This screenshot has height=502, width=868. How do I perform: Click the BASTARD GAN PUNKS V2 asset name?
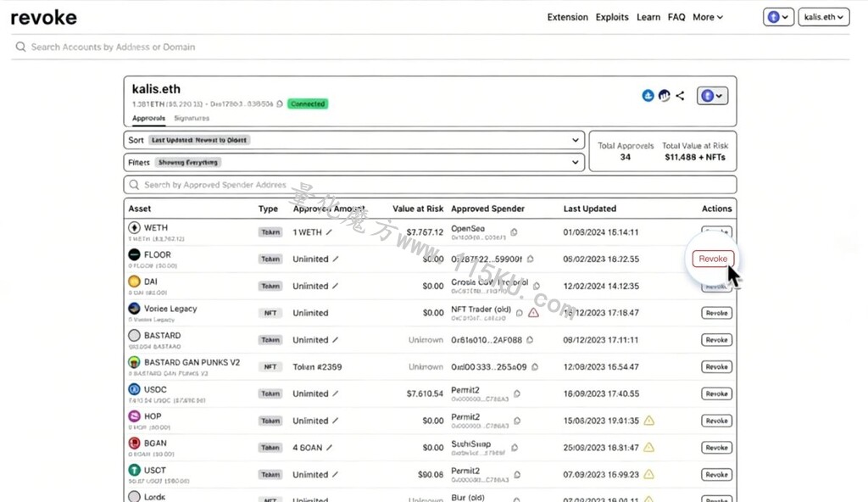pos(192,362)
